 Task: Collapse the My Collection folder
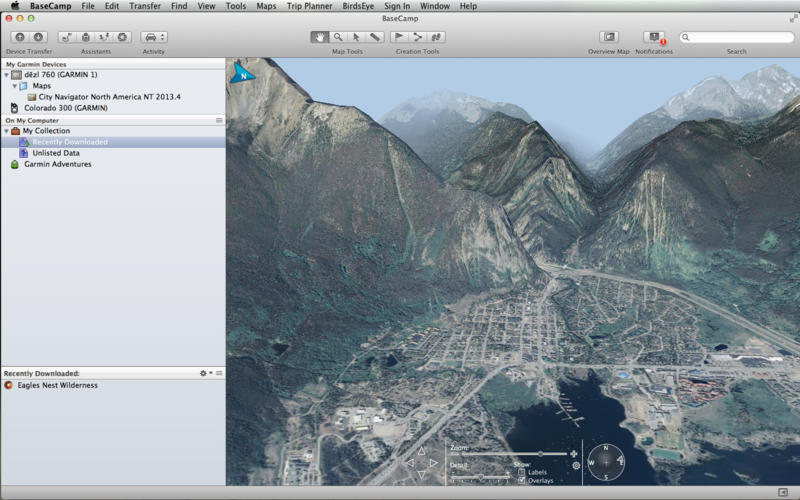(6, 131)
